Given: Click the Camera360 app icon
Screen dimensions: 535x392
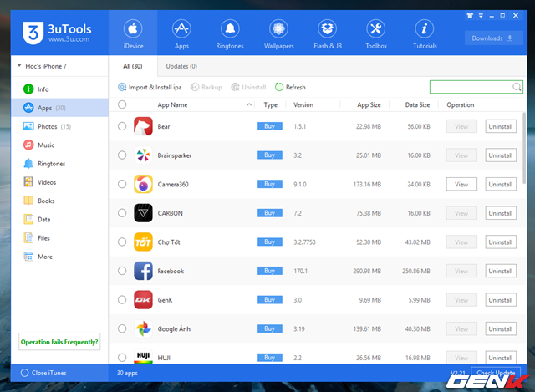Looking at the screenshot, I should (143, 184).
